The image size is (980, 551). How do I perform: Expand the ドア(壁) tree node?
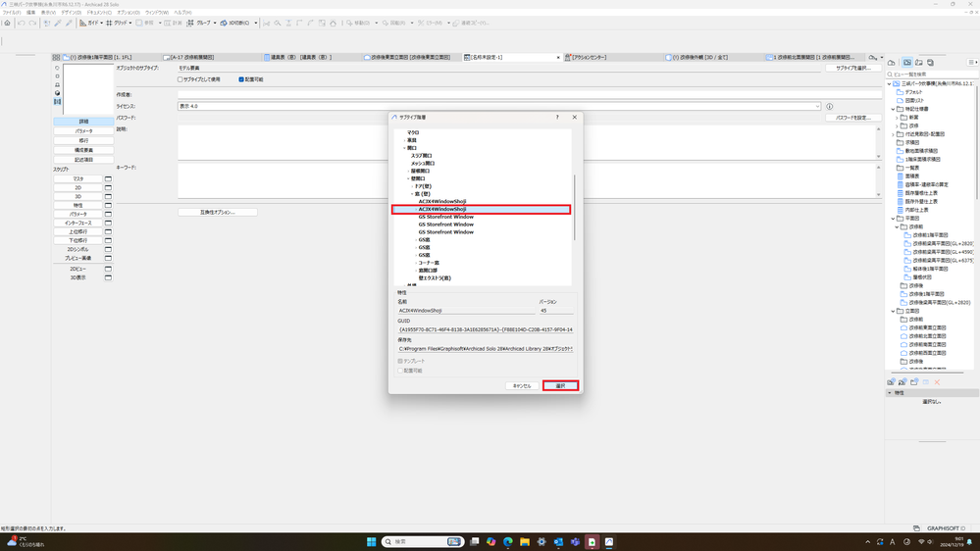coord(412,186)
